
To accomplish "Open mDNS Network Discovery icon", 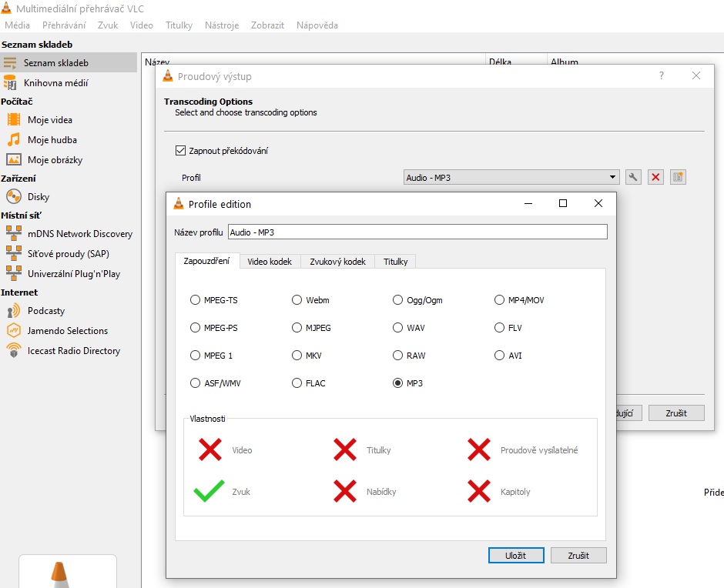I will click(14, 233).
